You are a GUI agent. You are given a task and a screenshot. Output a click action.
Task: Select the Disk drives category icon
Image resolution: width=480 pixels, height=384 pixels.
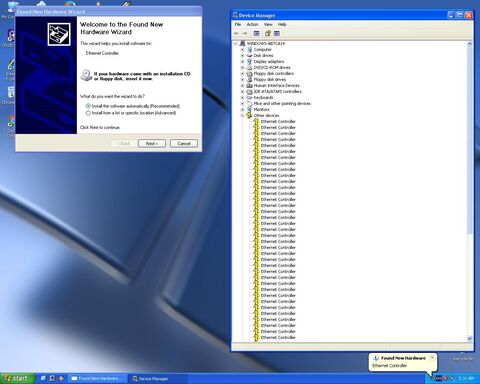249,55
